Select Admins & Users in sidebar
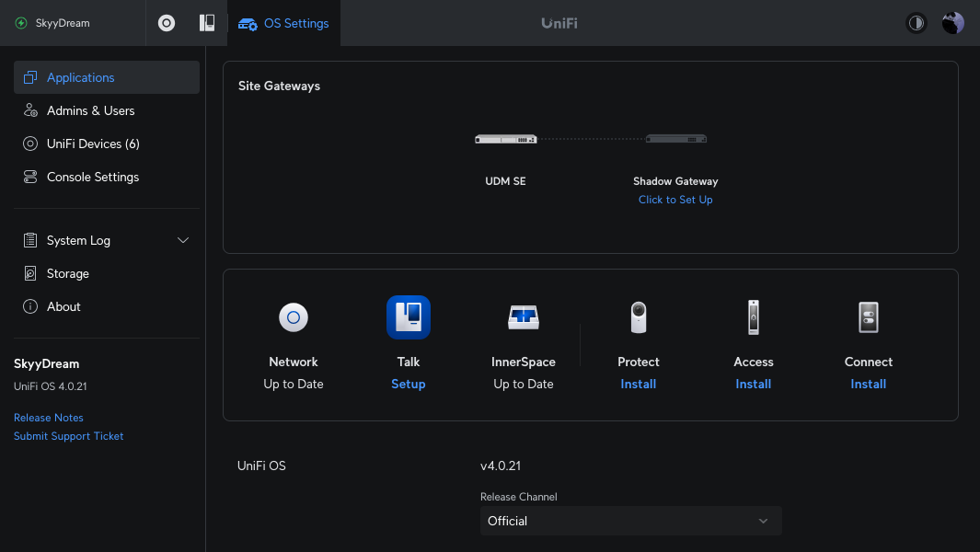980x552 pixels. [90, 110]
